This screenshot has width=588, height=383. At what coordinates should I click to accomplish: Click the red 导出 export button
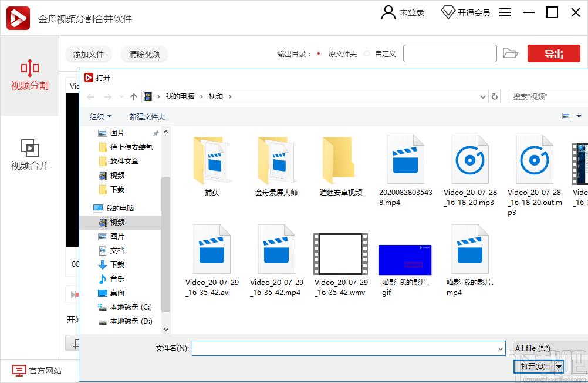[553, 53]
